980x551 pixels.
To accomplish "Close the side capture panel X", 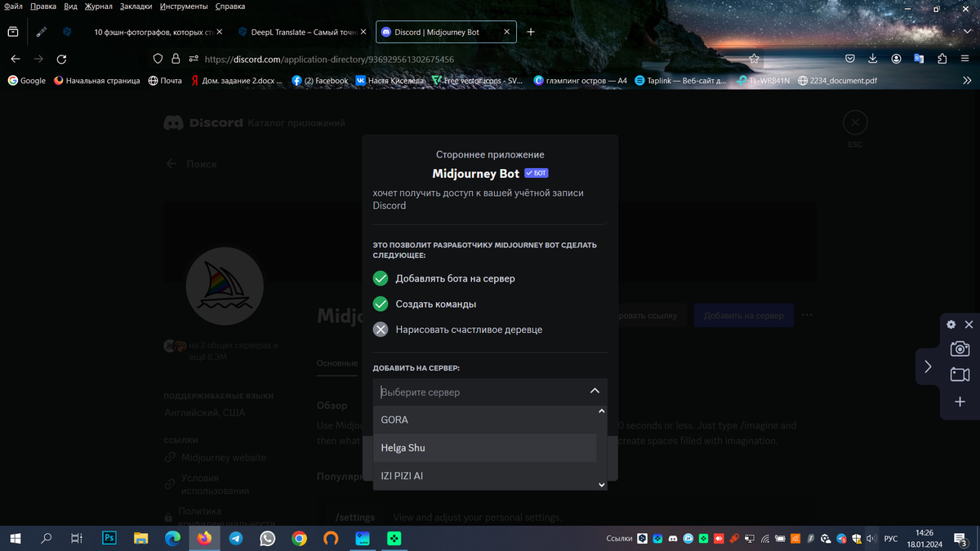I will (969, 324).
